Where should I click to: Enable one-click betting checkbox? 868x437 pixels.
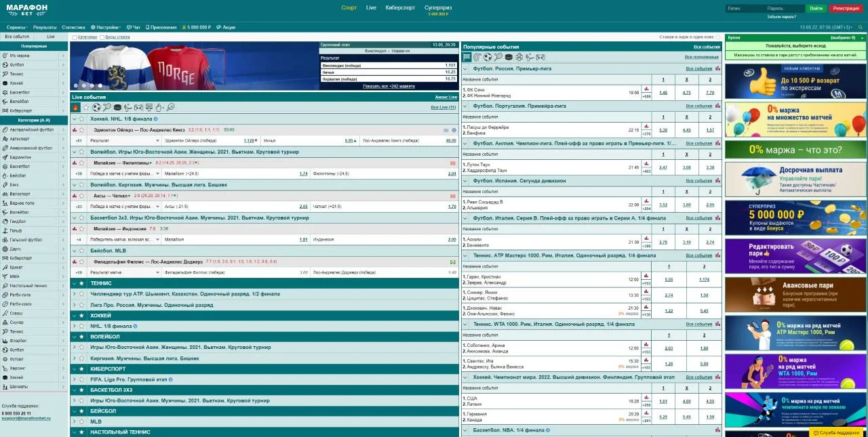click(718, 37)
